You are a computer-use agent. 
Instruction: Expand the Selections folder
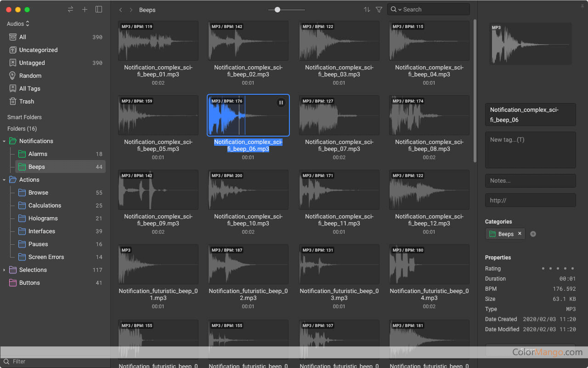pos(4,270)
